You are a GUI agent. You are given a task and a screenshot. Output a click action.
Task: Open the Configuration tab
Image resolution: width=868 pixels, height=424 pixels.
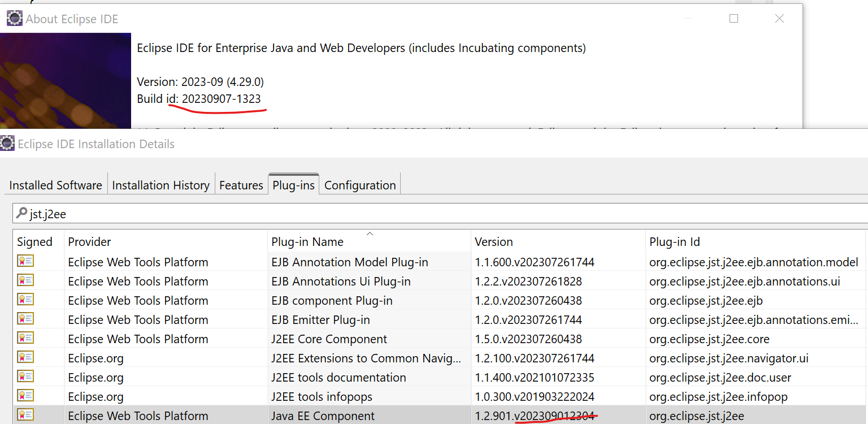[360, 185]
